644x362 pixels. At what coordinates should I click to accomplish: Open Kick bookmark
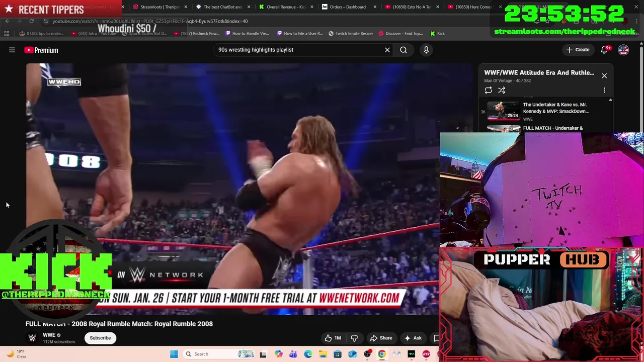[437, 33]
